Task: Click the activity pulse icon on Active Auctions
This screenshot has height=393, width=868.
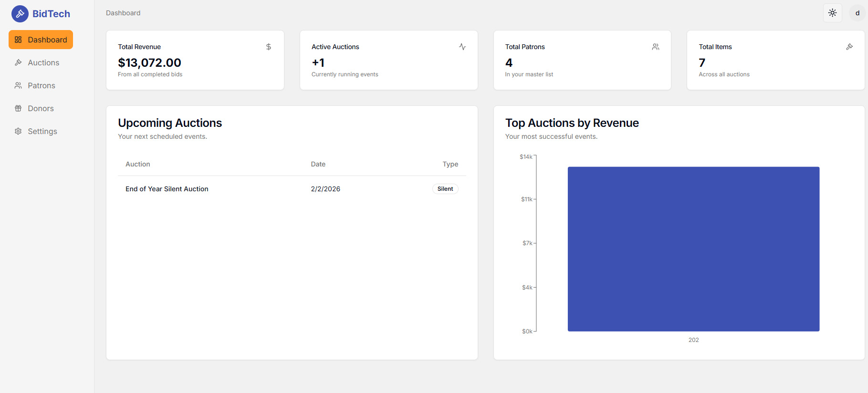Action: [x=462, y=47]
